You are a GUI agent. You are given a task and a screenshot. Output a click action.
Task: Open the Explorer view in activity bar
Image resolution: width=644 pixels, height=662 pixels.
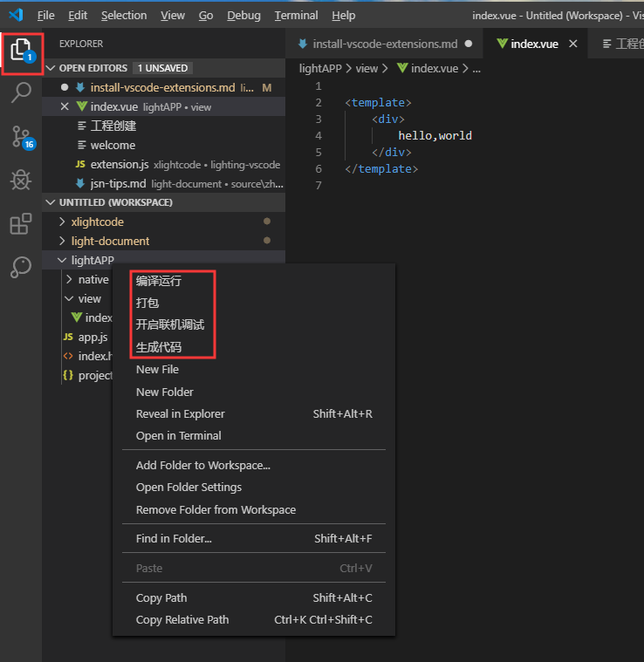coord(21,50)
